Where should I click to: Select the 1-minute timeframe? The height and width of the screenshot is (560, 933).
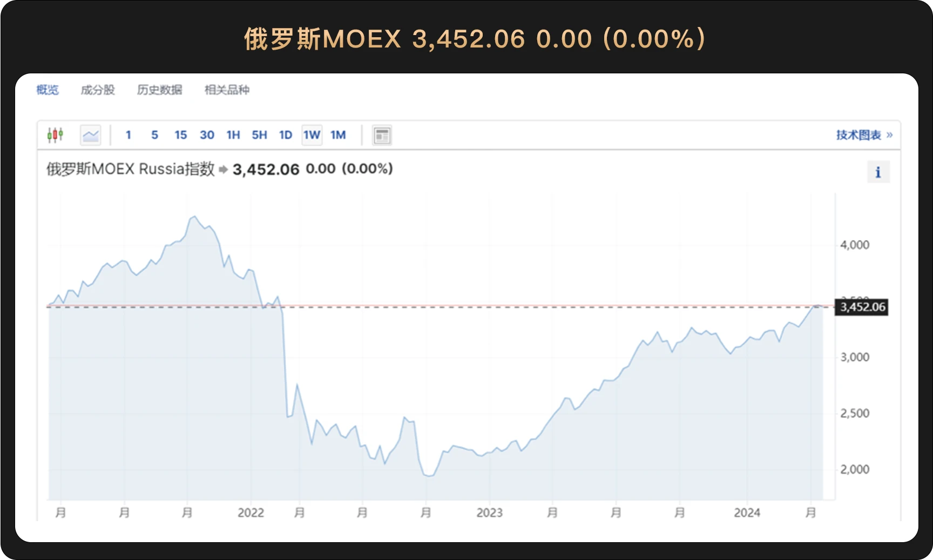pyautogui.click(x=129, y=135)
